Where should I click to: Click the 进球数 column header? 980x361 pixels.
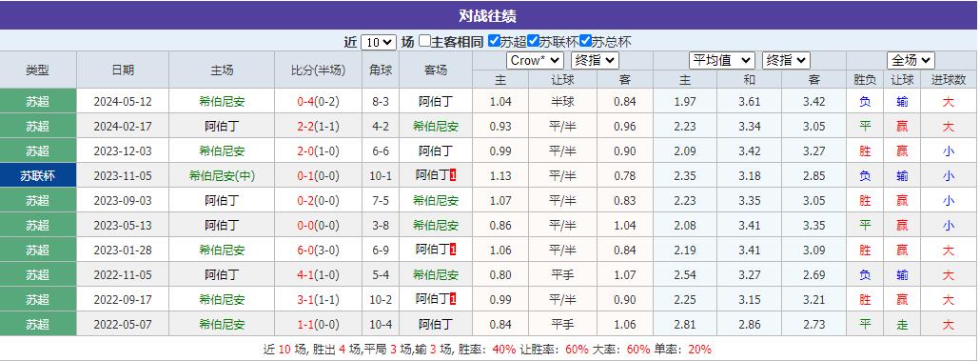(x=948, y=79)
